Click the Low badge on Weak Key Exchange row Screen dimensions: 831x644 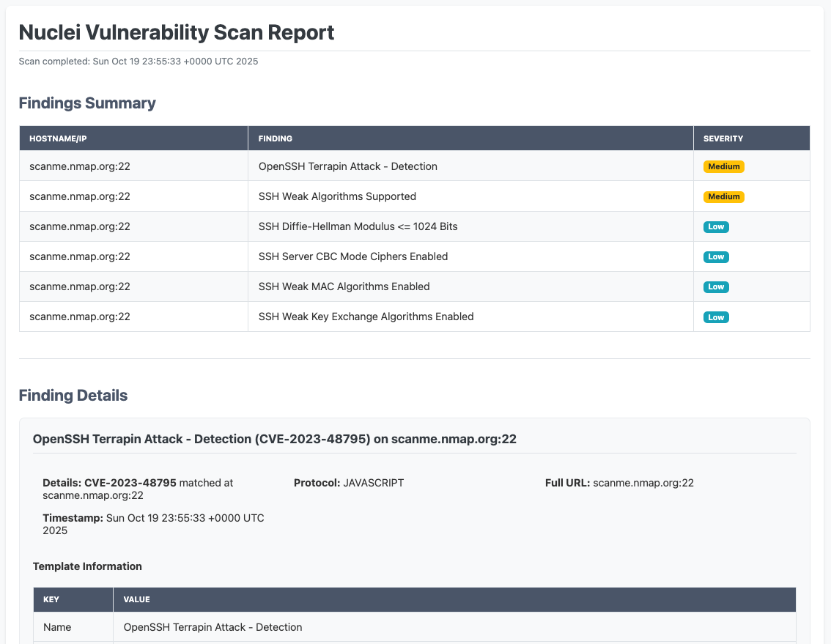[x=716, y=317]
